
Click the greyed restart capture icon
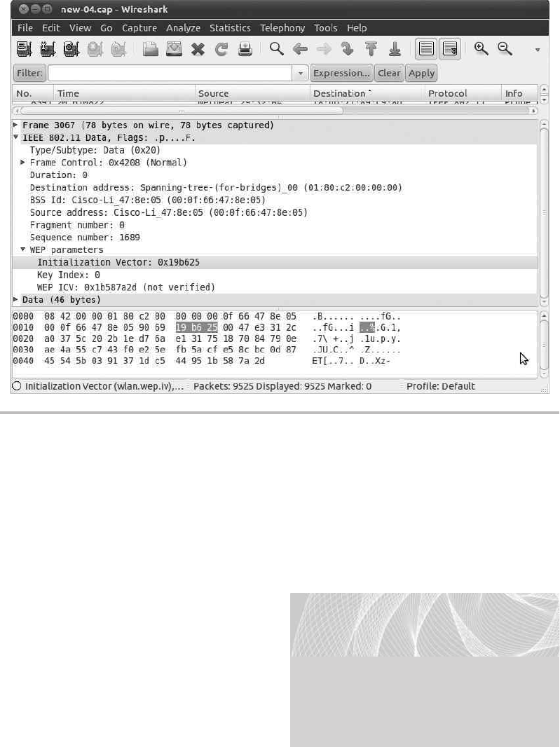[x=118, y=49]
